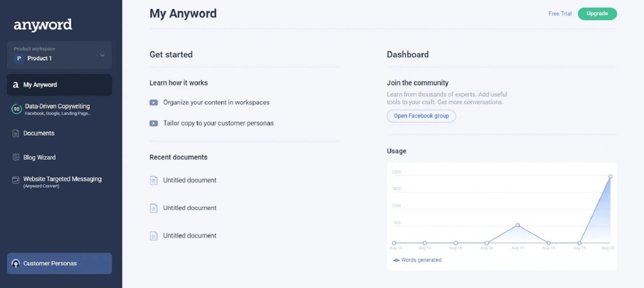Open the Customer Personas button
644x288 pixels.
click(59, 263)
